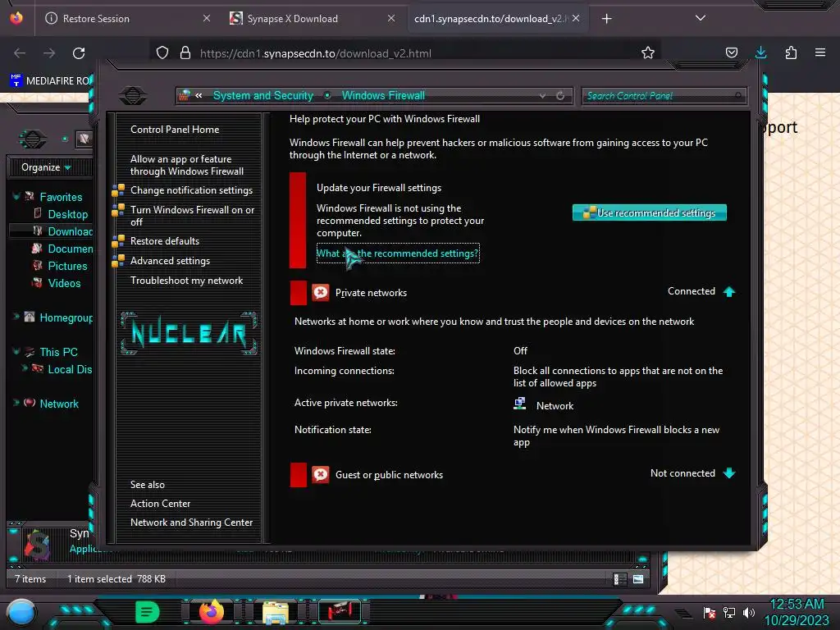Switch Explorer to large icons view
The width and height of the screenshot is (840, 630).
[x=638, y=579]
